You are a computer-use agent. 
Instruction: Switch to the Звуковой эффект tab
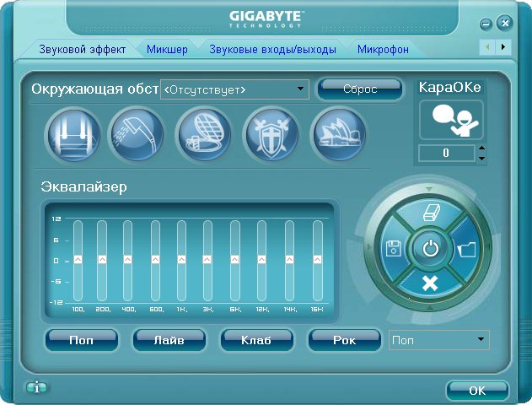[x=83, y=50]
